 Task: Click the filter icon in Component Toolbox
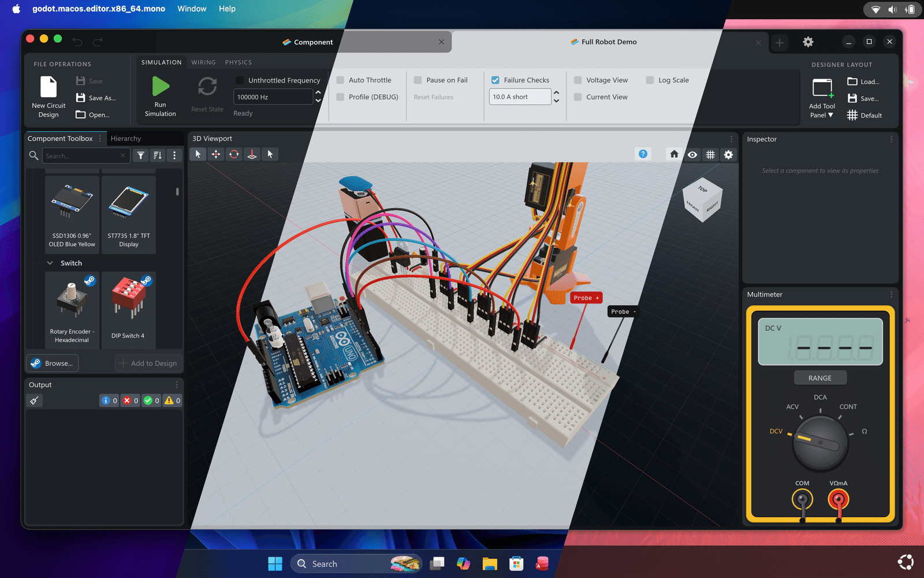tap(140, 155)
